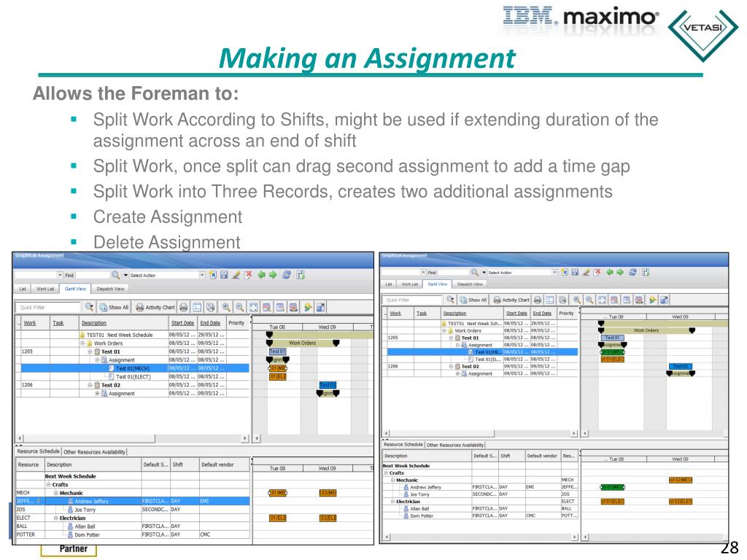Open the field dropdown left of Find in left window
Viewport: 747px width, 560px height.
click(x=60, y=275)
